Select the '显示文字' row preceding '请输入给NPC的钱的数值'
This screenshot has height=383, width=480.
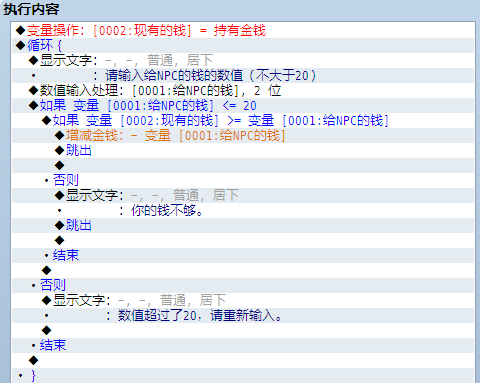click(x=243, y=60)
